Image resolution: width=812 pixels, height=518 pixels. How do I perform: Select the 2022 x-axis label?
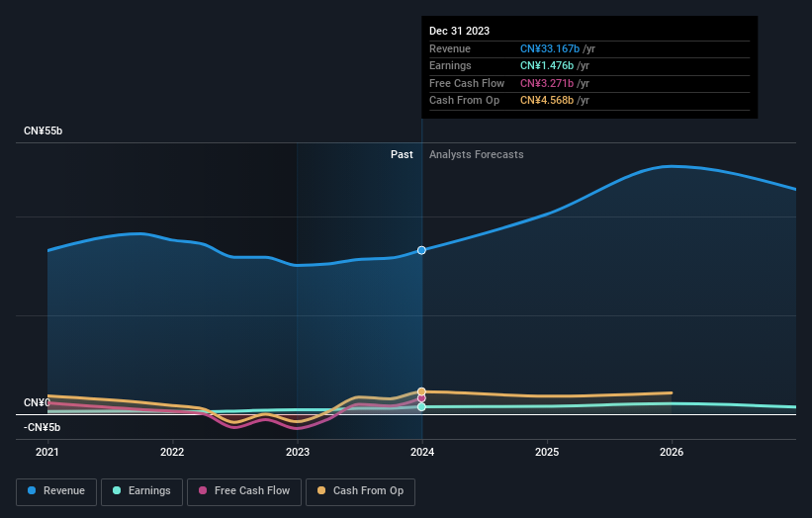coord(172,452)
